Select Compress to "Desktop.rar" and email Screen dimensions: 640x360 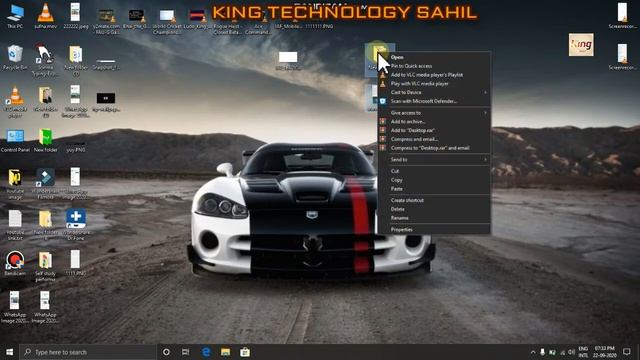434,148
